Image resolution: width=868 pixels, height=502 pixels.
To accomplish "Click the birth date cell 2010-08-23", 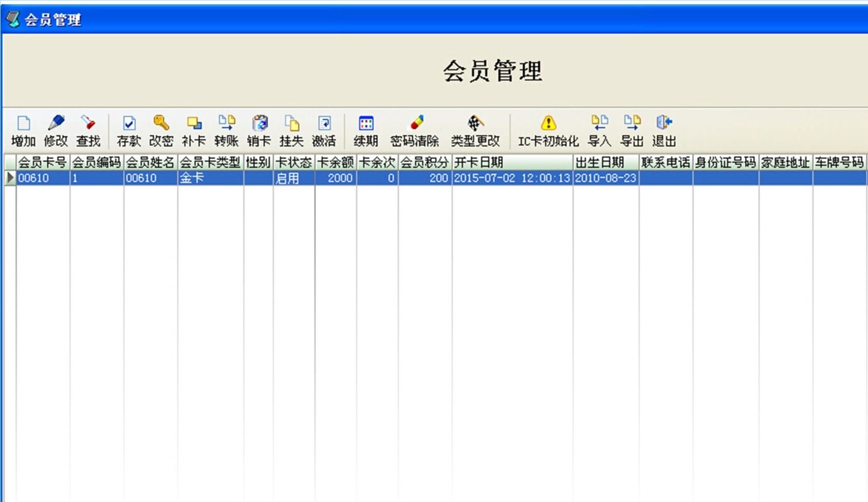I will pos(606,178).
